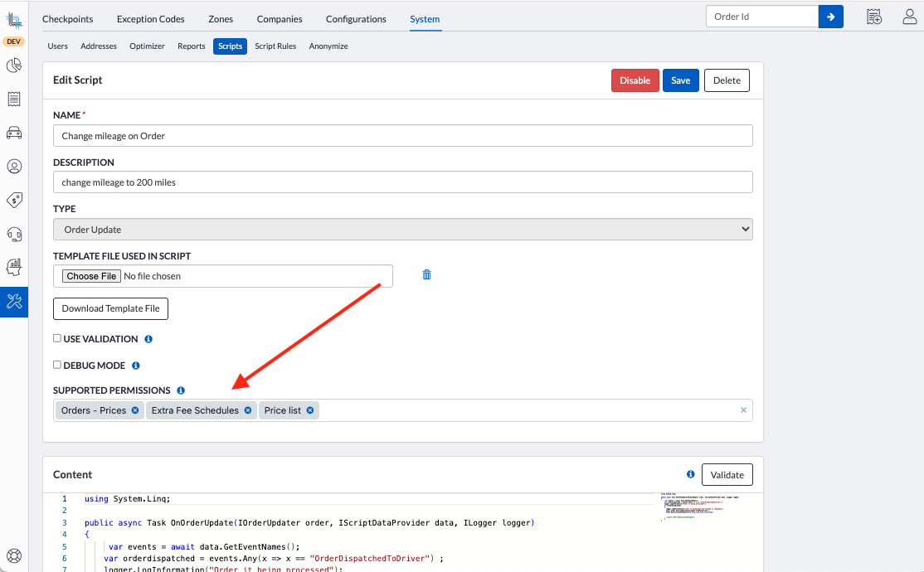The image size is (924, 572).
Task: Click code line 5 var events assignment
Action: point(204,546)
